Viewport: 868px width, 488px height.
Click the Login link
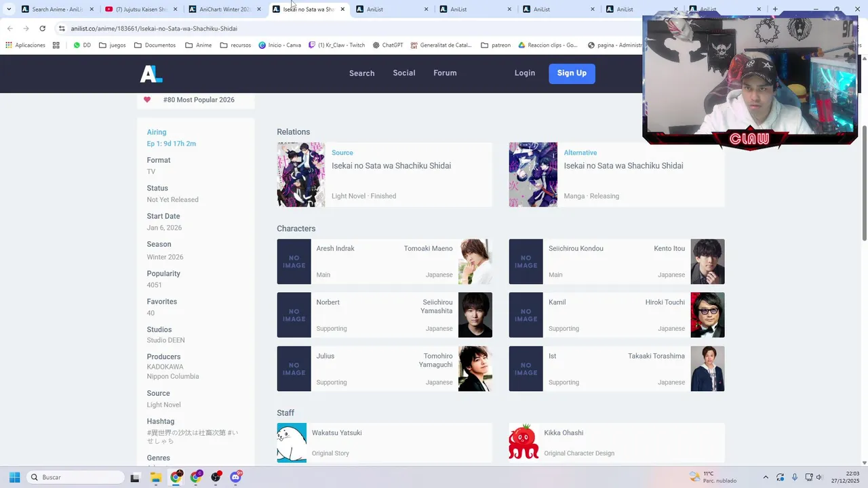(525, 73)
